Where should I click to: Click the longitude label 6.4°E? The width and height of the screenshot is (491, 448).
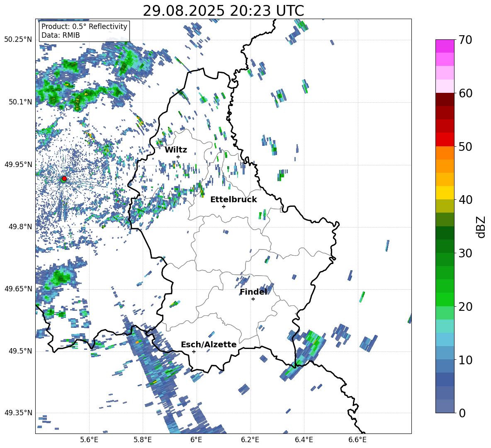tap(304, 440)
